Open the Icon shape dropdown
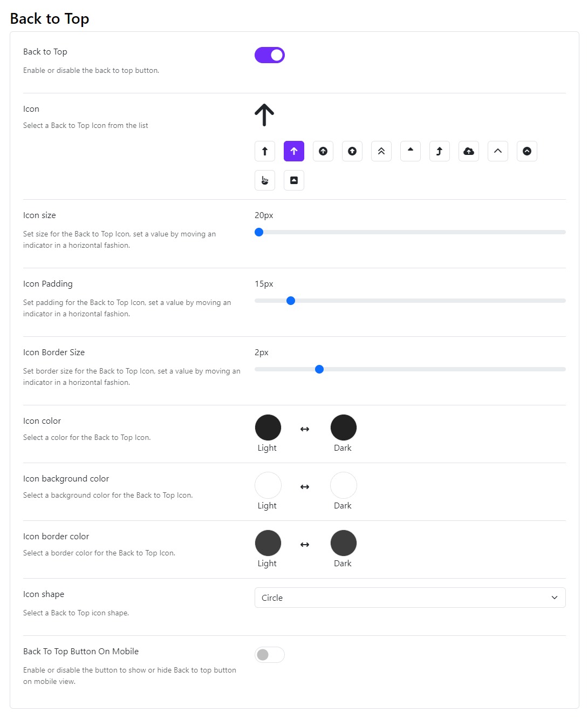 click(410, 598)
